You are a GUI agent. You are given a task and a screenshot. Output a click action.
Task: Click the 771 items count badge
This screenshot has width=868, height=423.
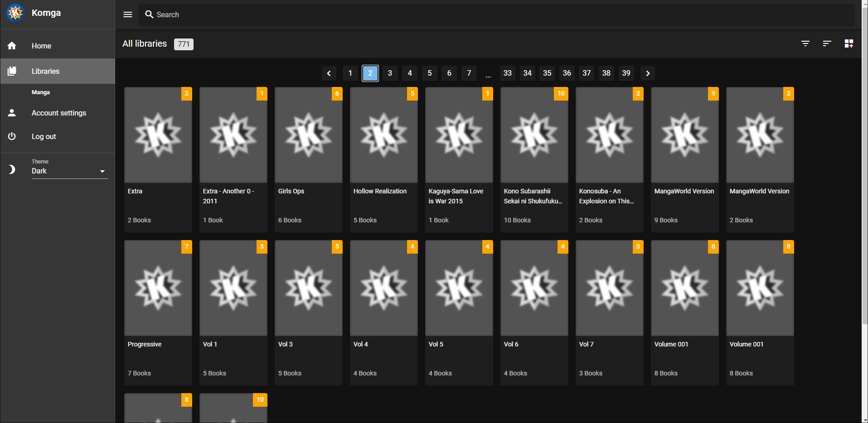tap(184, 44)
